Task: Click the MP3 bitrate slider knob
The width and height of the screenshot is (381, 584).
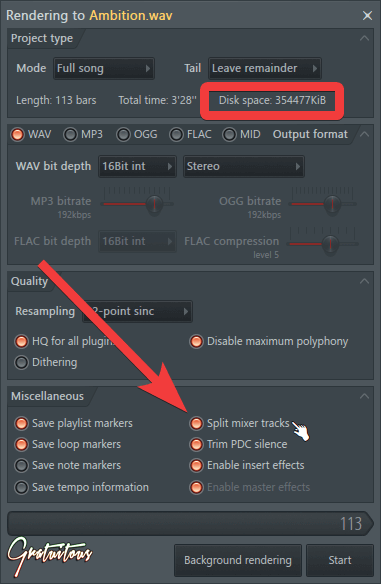Action: pyautogui.click(x=153, y=204)
